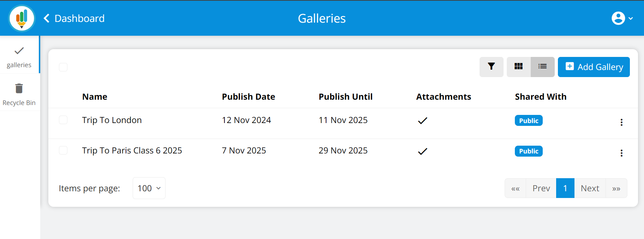
Task: Open the Trip To London gallery
Action: (x=112, y=120)
